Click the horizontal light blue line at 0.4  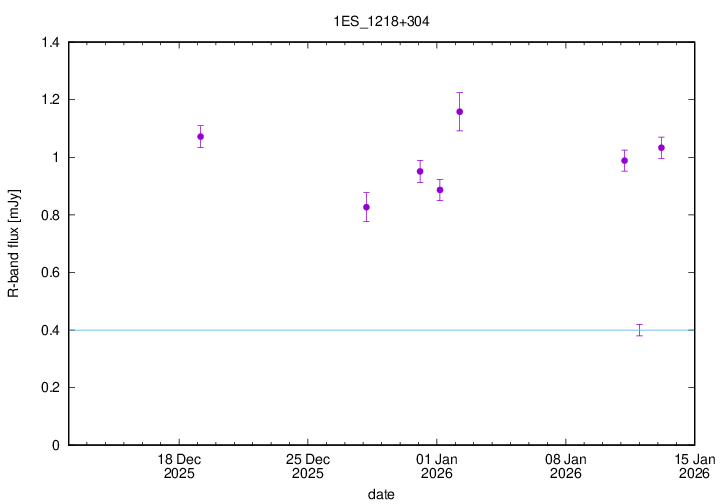pyautogui.click(x=300, y=330)
